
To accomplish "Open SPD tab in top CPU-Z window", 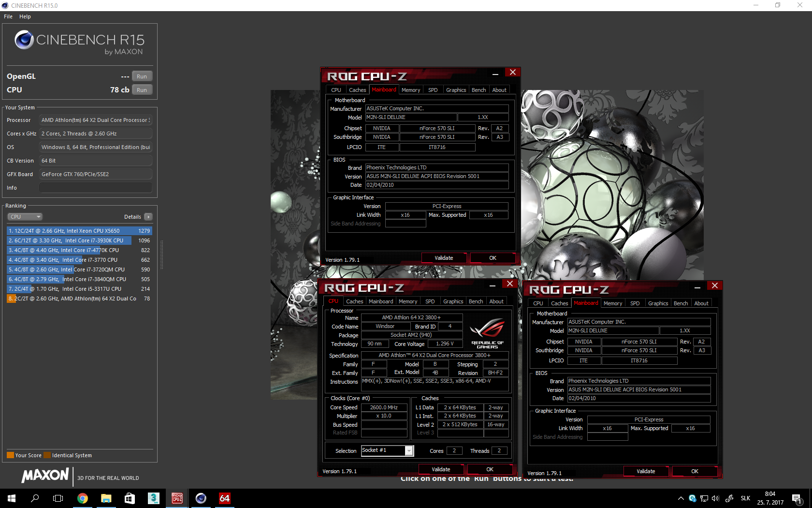I will [x=433, y=90].
